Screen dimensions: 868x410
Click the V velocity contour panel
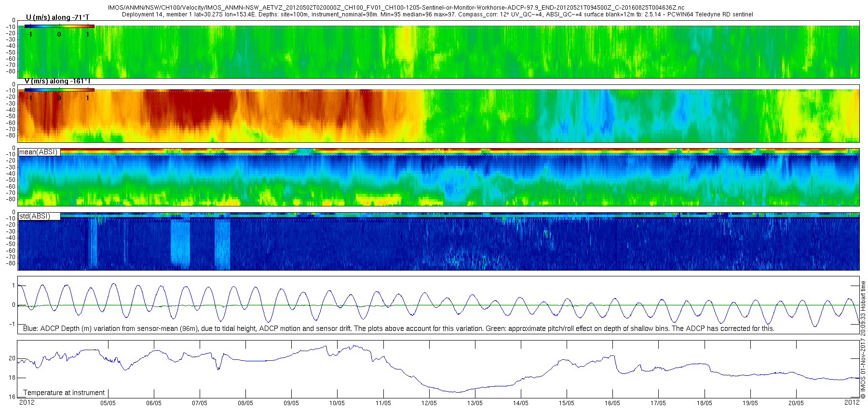[x=438, y=113]
